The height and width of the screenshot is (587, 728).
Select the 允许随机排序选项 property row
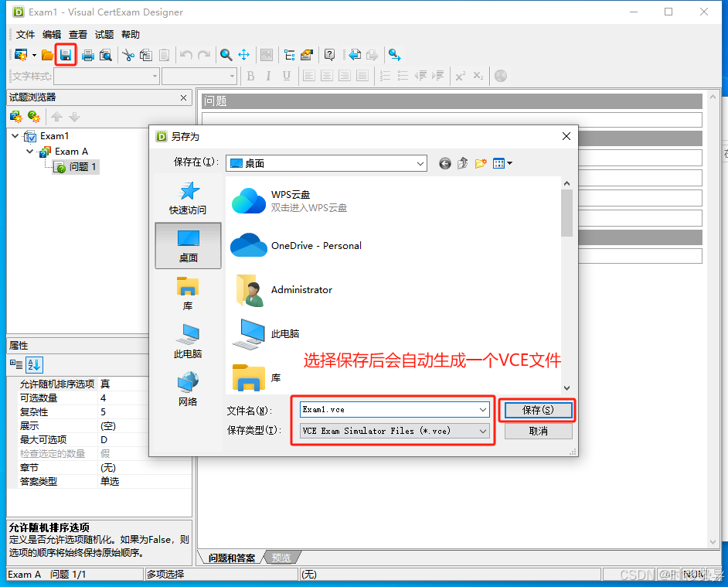(100, 384)
